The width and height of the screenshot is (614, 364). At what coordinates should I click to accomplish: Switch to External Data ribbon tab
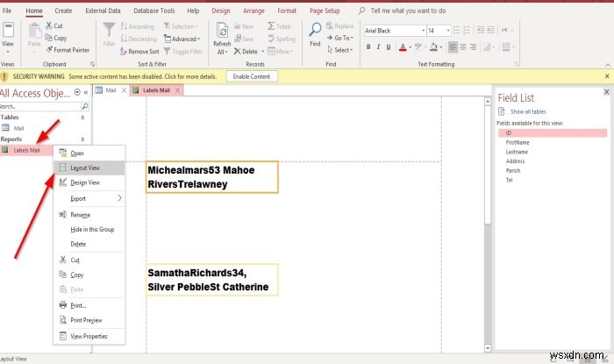click(103, 11)
